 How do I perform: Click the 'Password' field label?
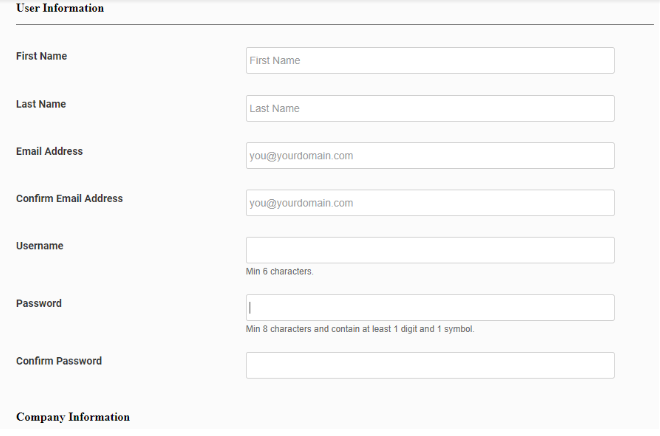pyautogui.click(x=39, y=304)
